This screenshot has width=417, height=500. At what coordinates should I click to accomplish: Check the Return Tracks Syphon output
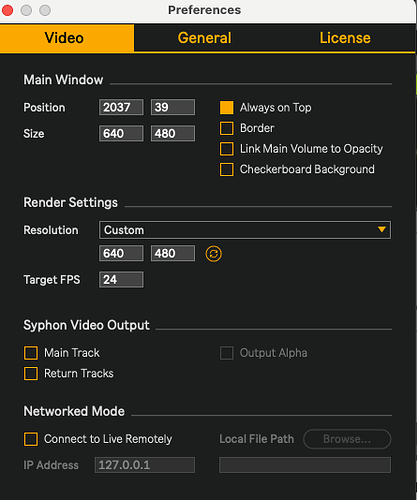(31, 374)
